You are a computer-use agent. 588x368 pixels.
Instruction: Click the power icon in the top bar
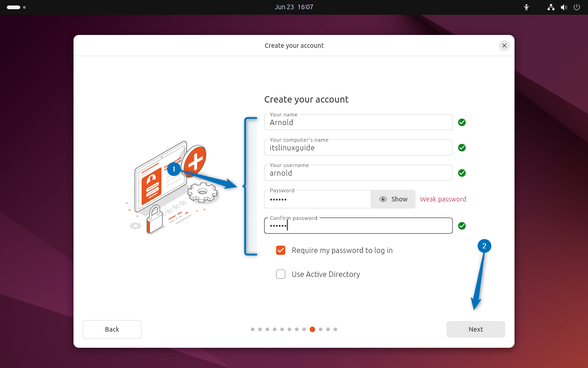point(577,7)
